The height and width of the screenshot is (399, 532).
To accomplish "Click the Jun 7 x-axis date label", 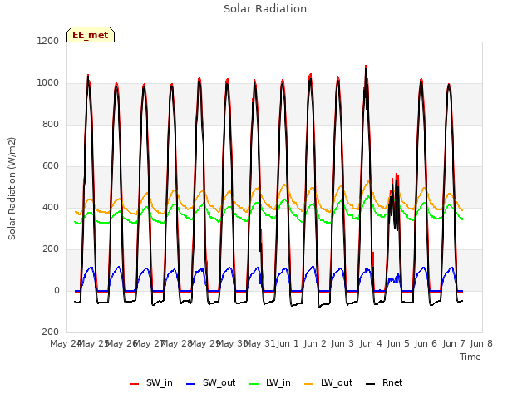I will click(x=454, y=343).
